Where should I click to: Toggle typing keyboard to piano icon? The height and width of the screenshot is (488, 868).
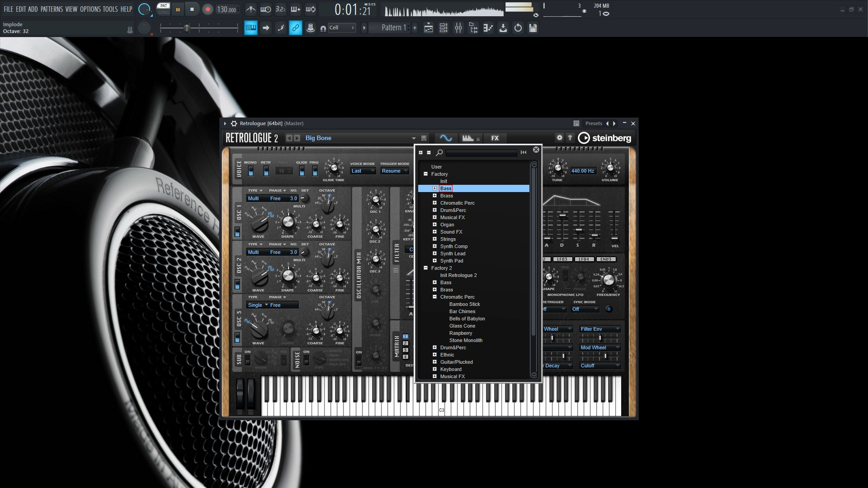pos(250,28)
